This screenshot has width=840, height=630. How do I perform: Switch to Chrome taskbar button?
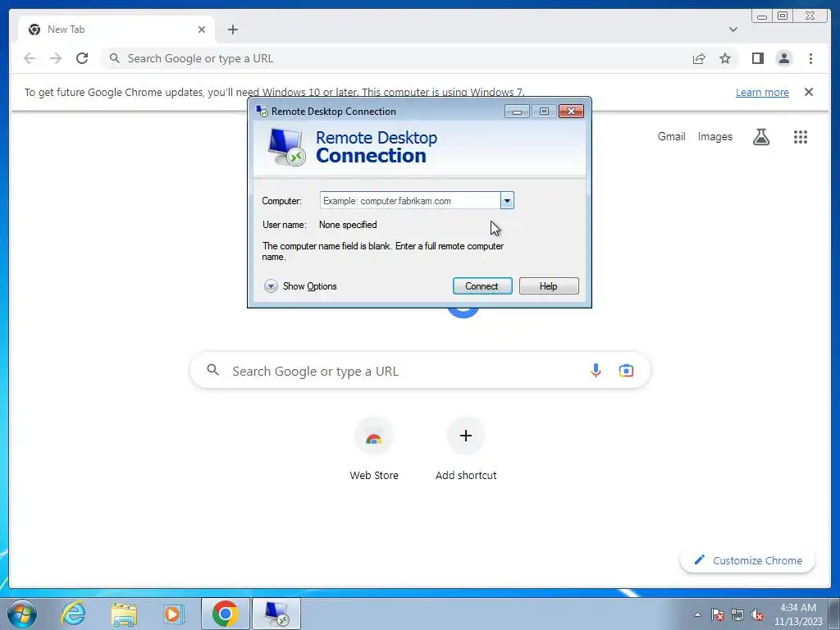tap(226, 614)
